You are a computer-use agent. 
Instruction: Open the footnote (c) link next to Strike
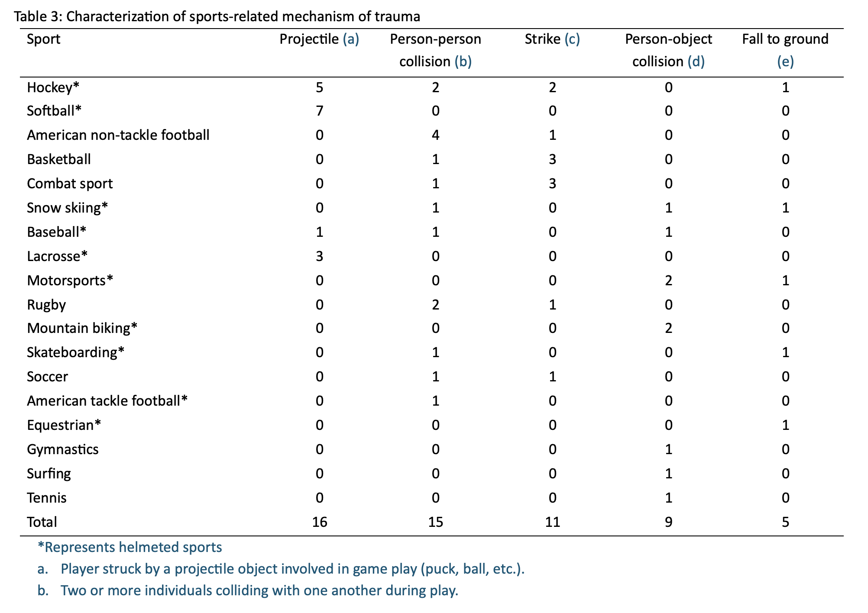click(572, 39)
